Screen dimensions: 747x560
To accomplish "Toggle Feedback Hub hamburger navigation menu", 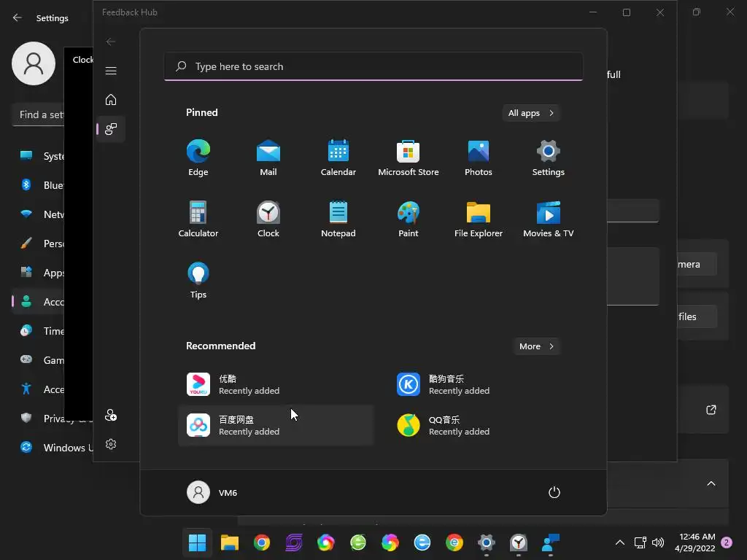I will [x=111, y=71].
